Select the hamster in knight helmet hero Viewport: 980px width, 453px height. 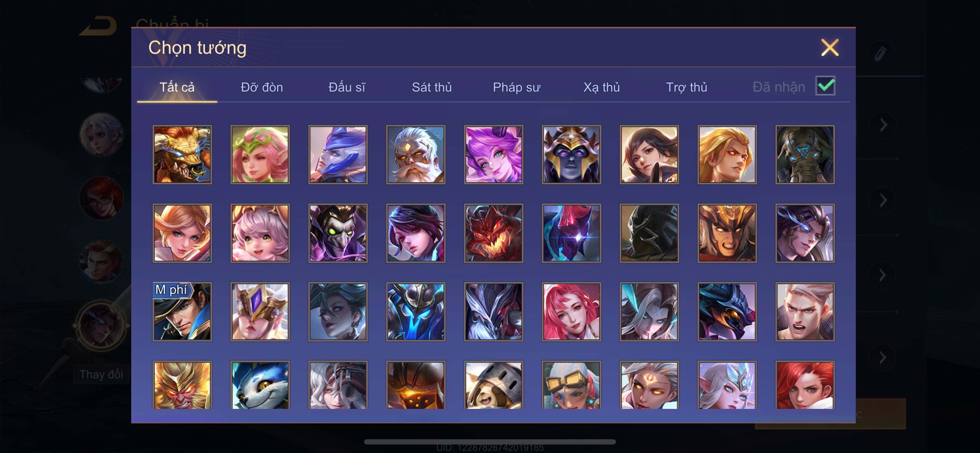(494, 385)
